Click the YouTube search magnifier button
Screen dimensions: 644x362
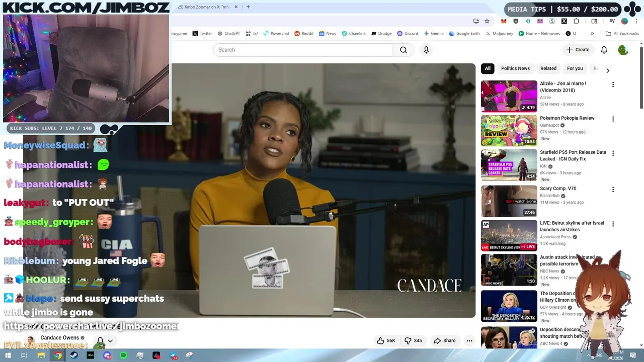pos(404,50)
